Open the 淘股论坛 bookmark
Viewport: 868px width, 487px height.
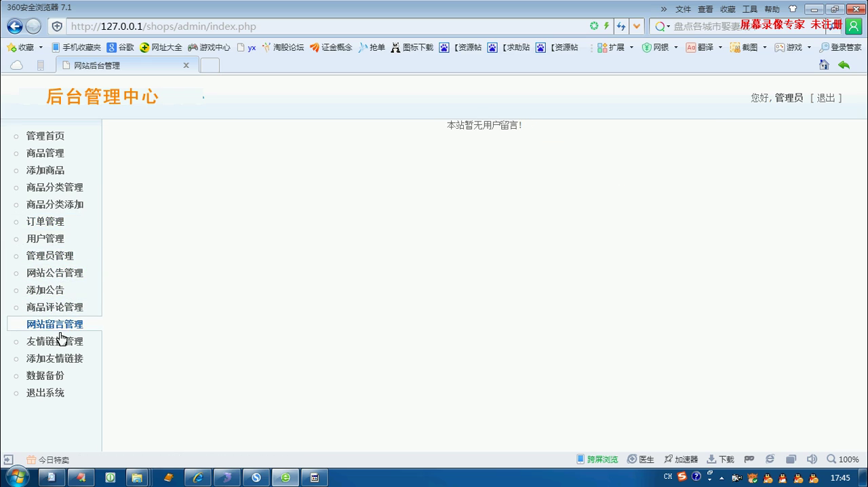pyautogui.click(x=283, y=47)
